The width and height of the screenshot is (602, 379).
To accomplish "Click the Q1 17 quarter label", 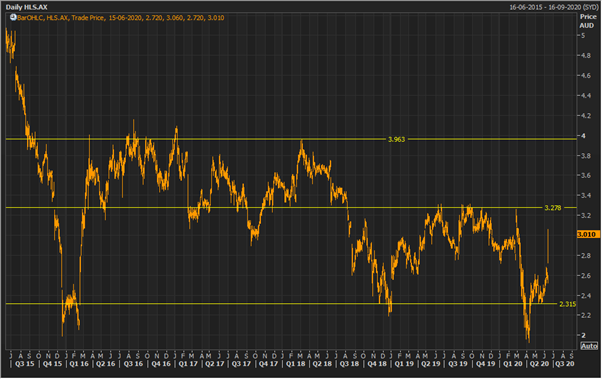I will click(188, 364).
